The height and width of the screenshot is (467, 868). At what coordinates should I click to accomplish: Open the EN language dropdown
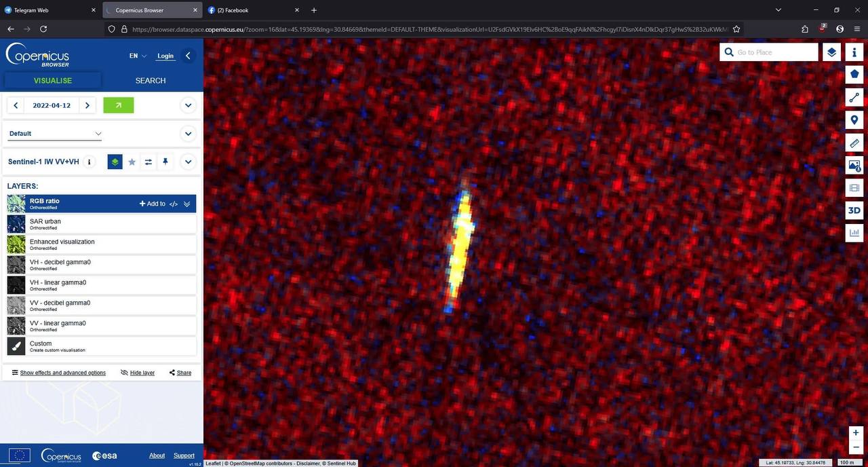[x=138, y=56]
